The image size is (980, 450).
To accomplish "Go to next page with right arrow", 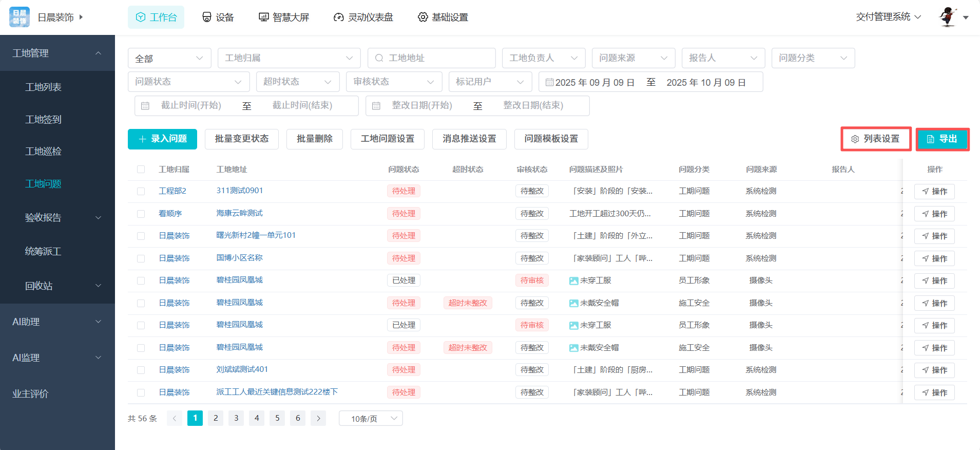I will [x=318, y=418].
